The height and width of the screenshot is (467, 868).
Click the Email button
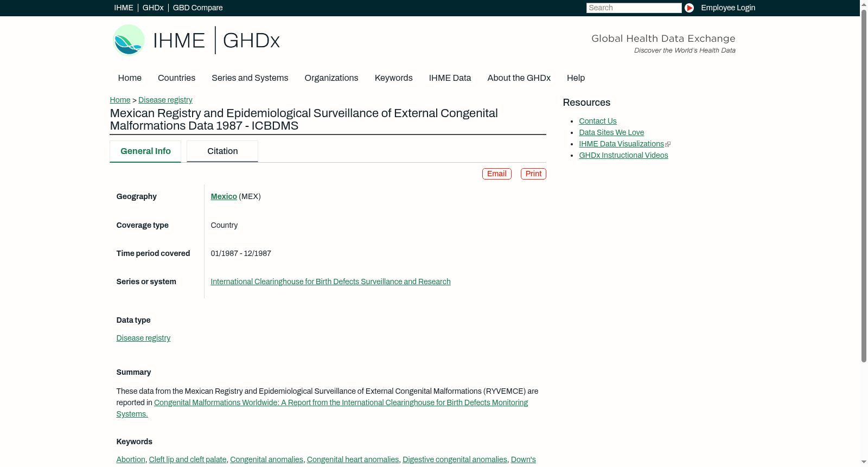pos(496,174)
